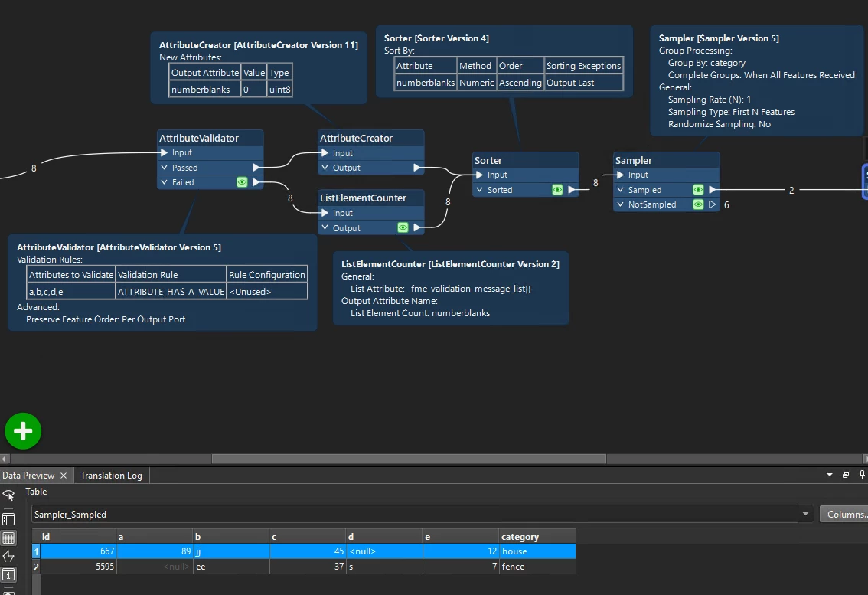Select row 1 header in the table
This screenshot has height=595, width=868.
[36, 551]
